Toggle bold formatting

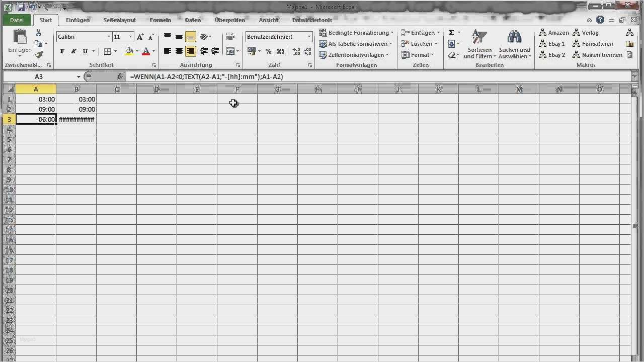62,51
